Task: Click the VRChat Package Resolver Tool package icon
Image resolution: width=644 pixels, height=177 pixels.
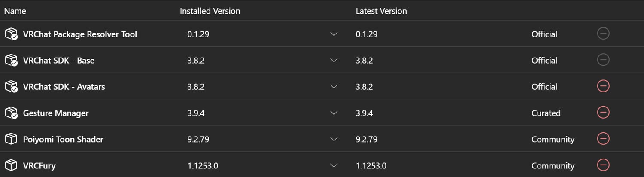Action: (x=11, y=34)
